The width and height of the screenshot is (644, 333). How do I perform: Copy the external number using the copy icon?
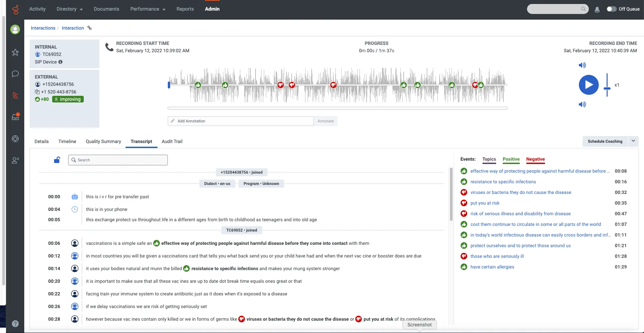(37, 91)
